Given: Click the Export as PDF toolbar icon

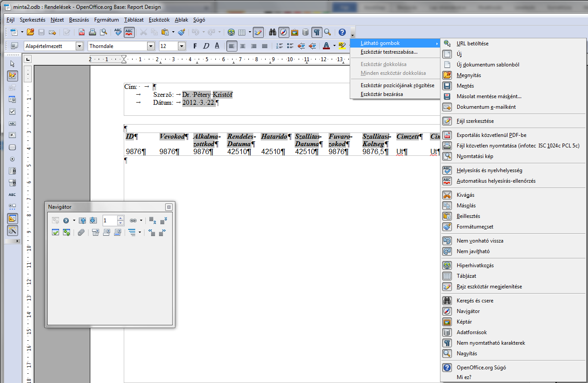Looking at the screenshot, I should click(82, 32).
